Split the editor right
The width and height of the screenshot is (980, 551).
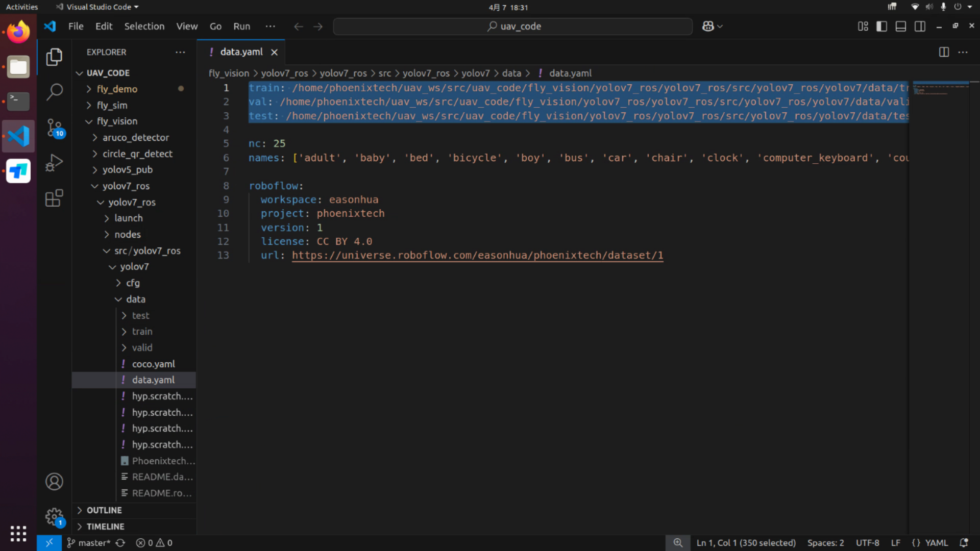[944, 52]
